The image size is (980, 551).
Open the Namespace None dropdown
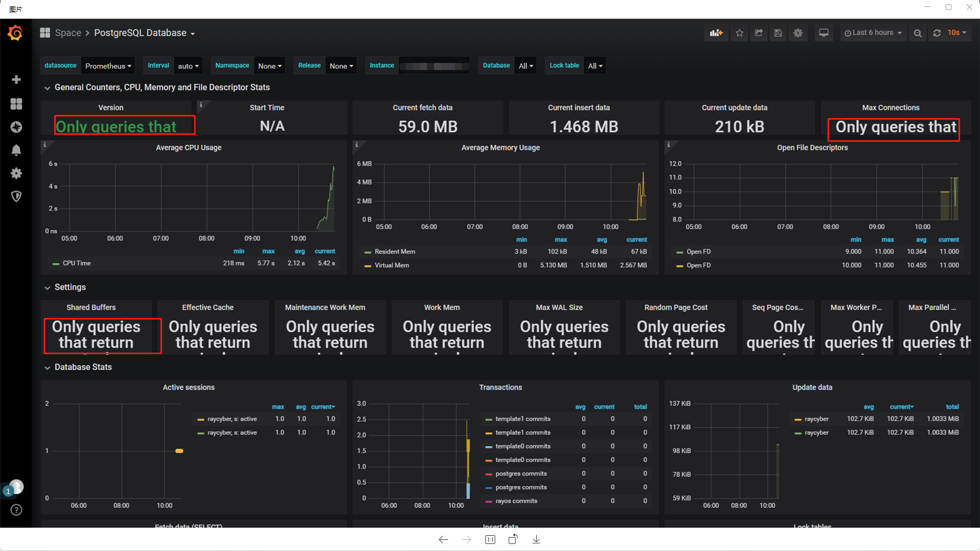[x=270, y=66]
